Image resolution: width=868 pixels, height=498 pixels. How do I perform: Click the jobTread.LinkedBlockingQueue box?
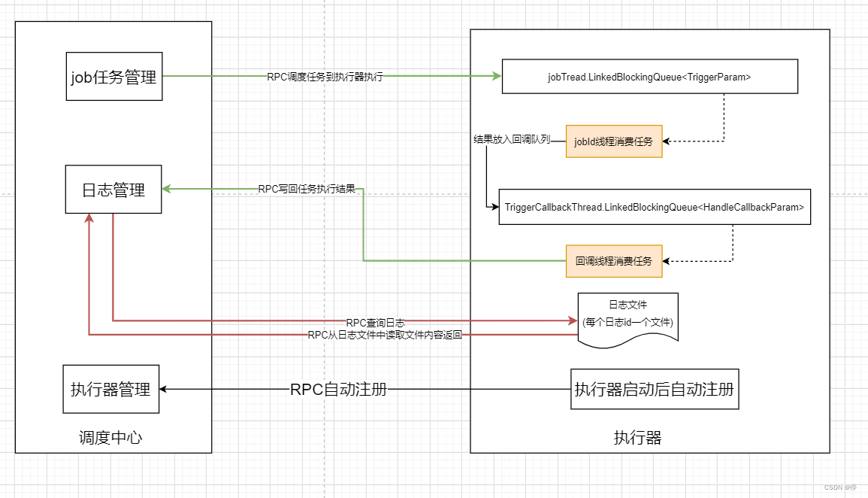[649, 76]
